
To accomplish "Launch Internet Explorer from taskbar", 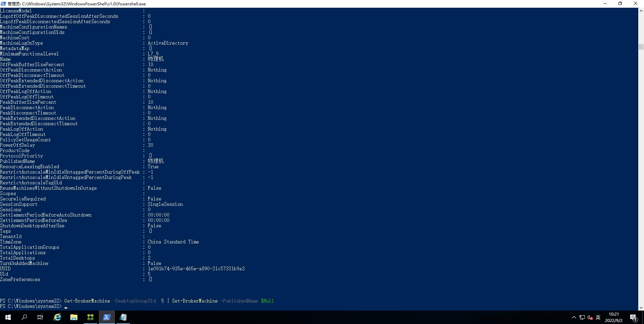I will coord(57,317).
